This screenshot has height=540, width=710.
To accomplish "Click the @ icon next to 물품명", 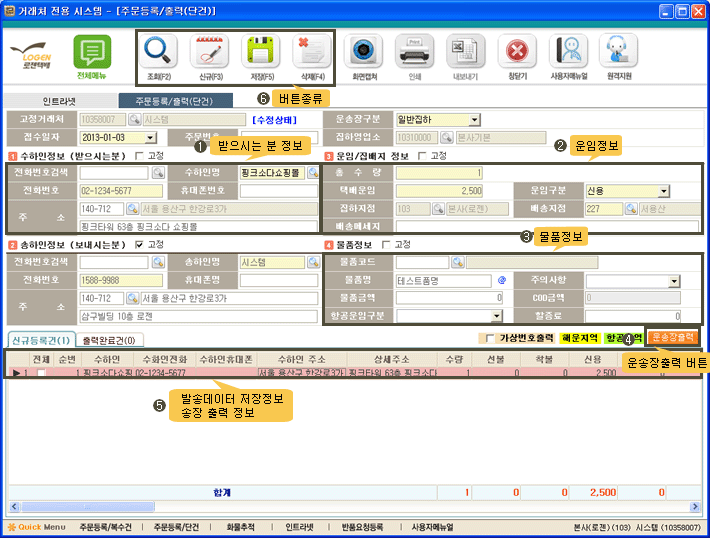I will pyautogui.click(x=502, y=280).
